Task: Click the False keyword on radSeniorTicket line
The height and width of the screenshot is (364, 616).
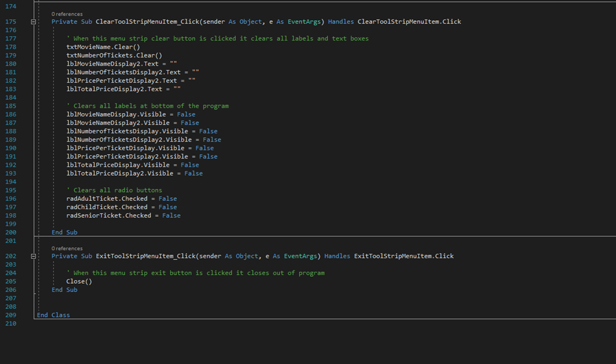Action: [x=171, y=215]
